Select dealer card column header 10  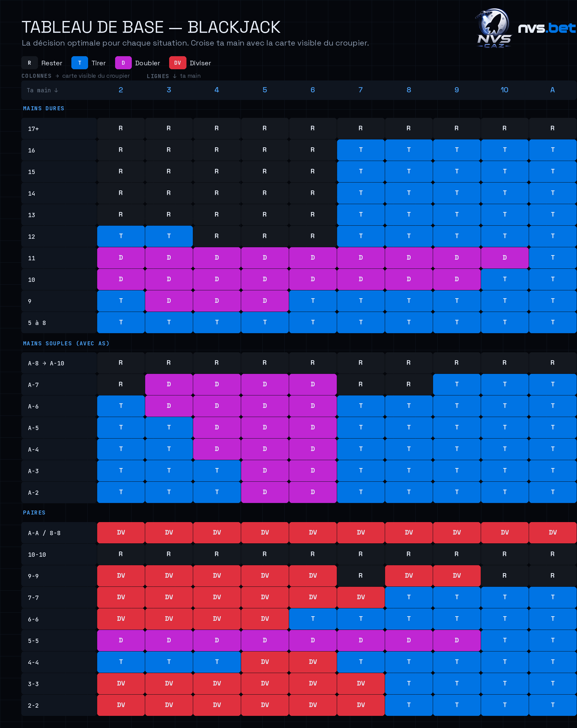tap(504, 90)
